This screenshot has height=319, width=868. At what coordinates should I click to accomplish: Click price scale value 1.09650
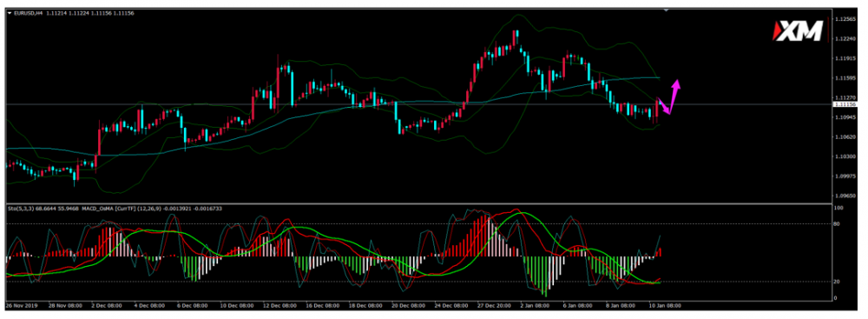coord(846,196)
